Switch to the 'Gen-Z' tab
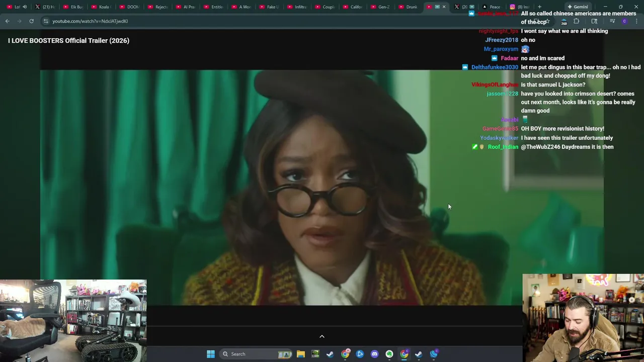Image resolution: width=644 pixels, height=362 pixels. 380,7
